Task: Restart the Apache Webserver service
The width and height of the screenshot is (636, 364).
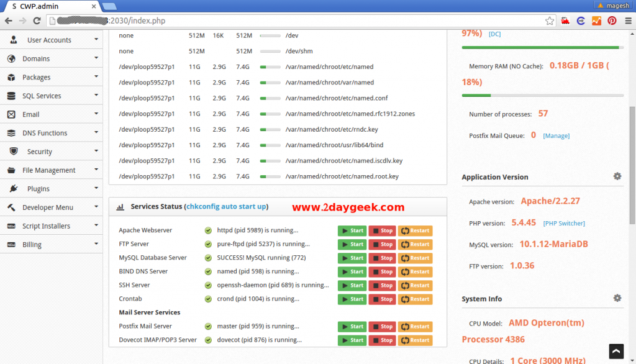Action: (x=415, y=230)
